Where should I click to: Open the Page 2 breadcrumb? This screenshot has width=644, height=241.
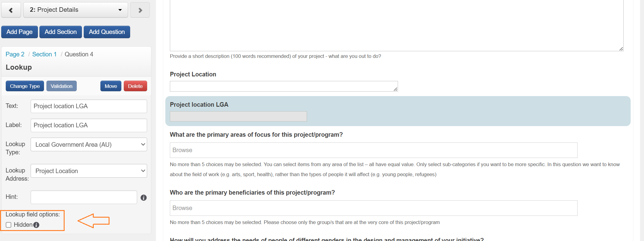tap(15, 54)
